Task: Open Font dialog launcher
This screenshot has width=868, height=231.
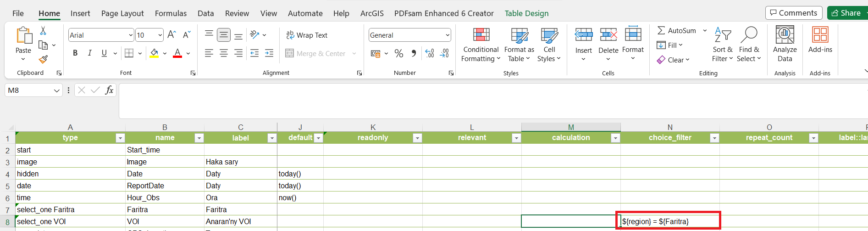Action: 193,73
